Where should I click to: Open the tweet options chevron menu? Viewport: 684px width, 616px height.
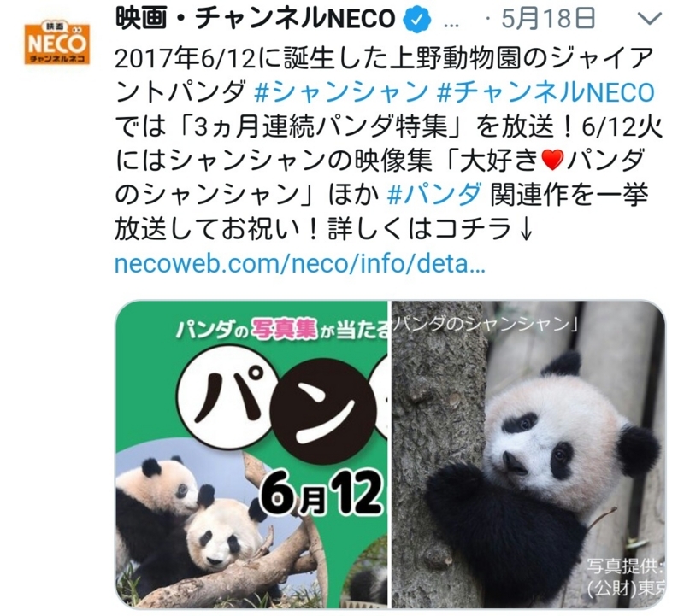click(650, 19)
